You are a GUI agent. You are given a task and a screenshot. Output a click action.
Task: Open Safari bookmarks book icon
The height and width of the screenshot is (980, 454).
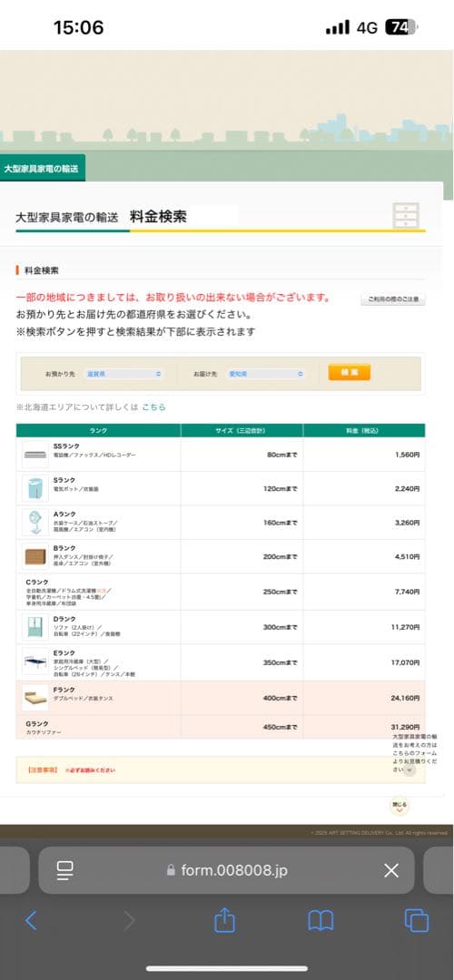321,920
